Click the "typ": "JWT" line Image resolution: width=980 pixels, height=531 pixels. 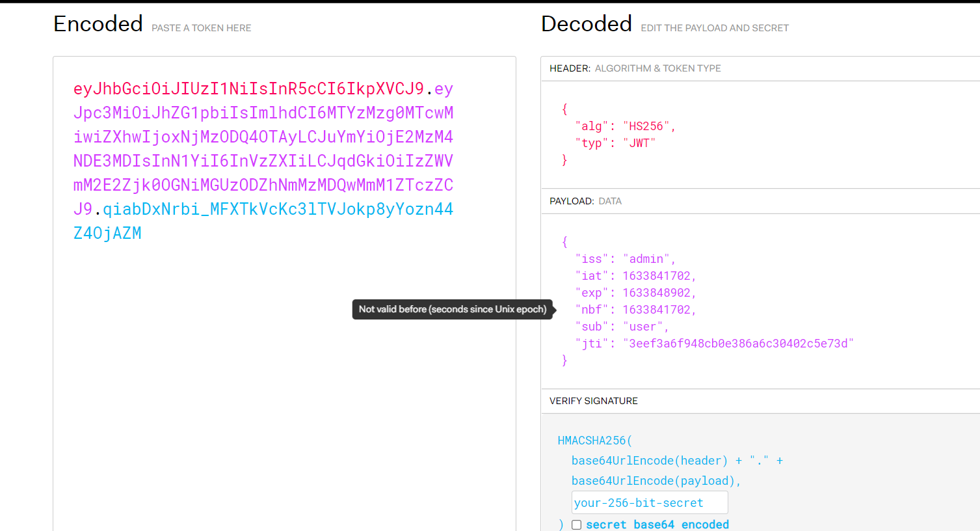615,143
